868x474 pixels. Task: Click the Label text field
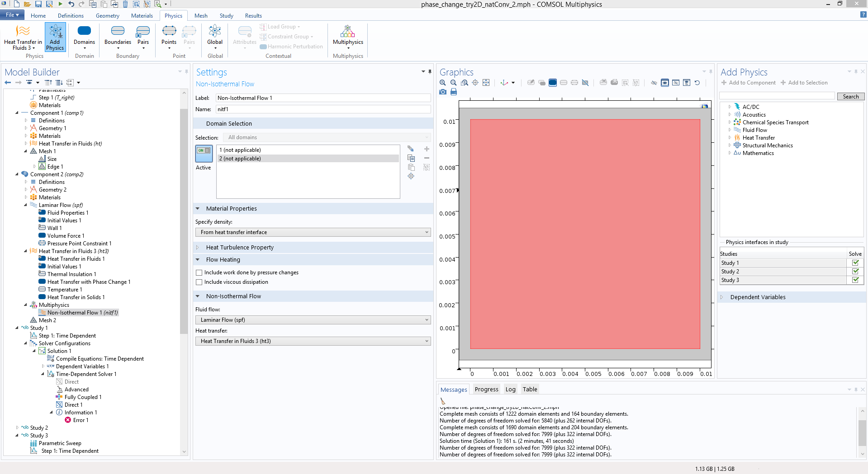pyautogui.click(x=323, y=98)
